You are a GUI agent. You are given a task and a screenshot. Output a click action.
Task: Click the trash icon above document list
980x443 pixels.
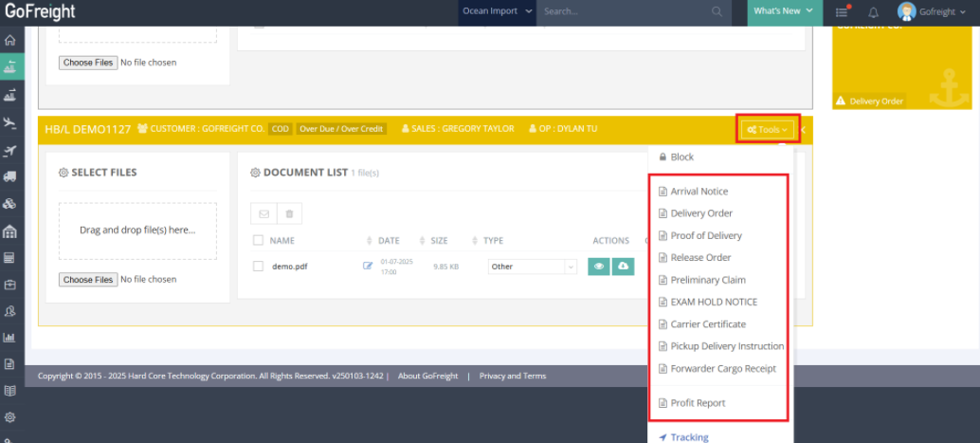pos(289,214)
